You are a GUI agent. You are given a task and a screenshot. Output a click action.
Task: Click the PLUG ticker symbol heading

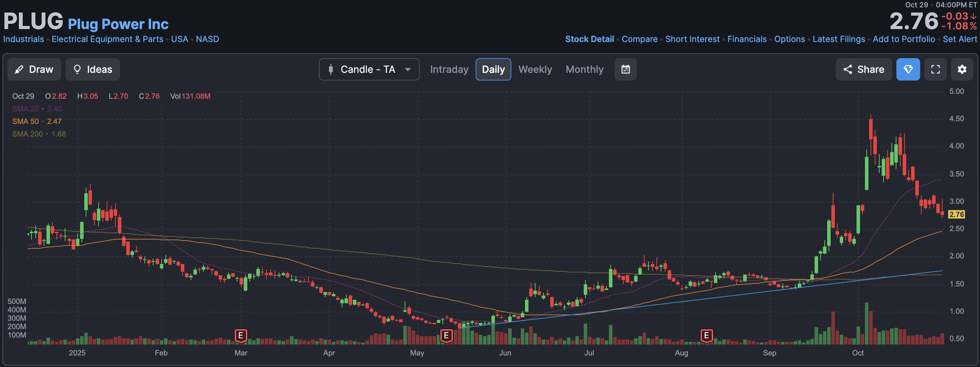click(x=33, y=21)
